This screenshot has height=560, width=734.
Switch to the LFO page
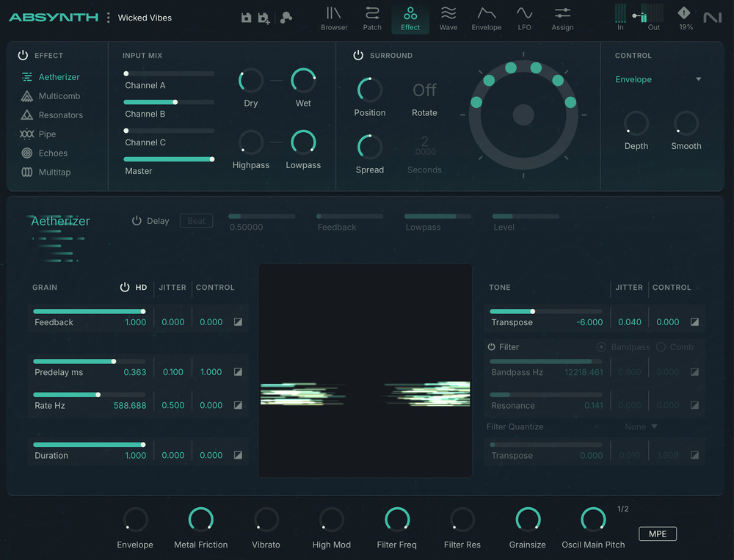point(524,19)
